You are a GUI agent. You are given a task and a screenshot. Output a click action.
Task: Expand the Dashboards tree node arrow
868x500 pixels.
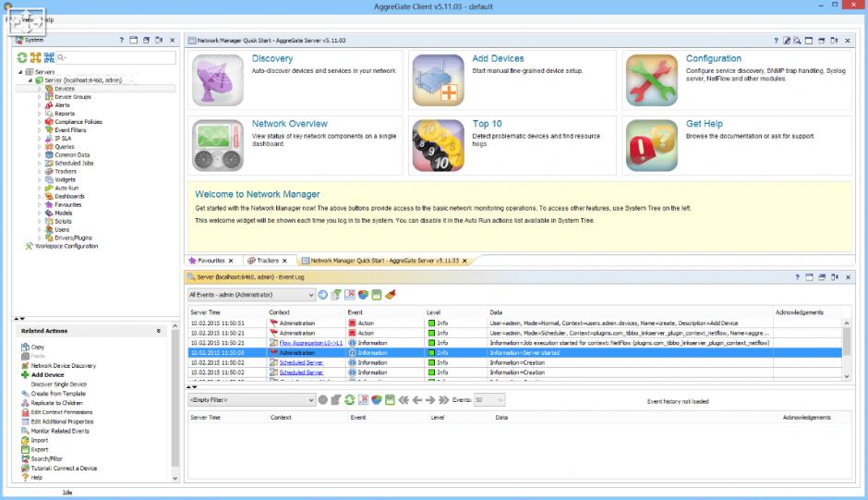coord(40,196)
